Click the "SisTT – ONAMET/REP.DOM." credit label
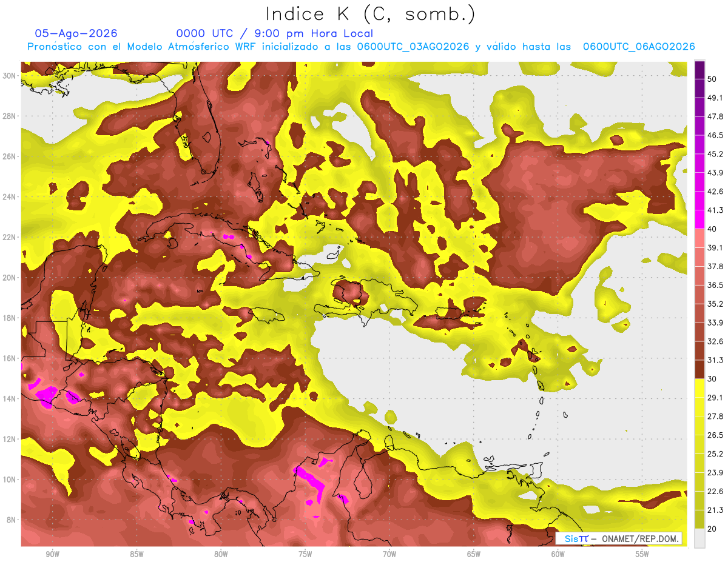Screen dimensions: 728x562 [619, 538]
